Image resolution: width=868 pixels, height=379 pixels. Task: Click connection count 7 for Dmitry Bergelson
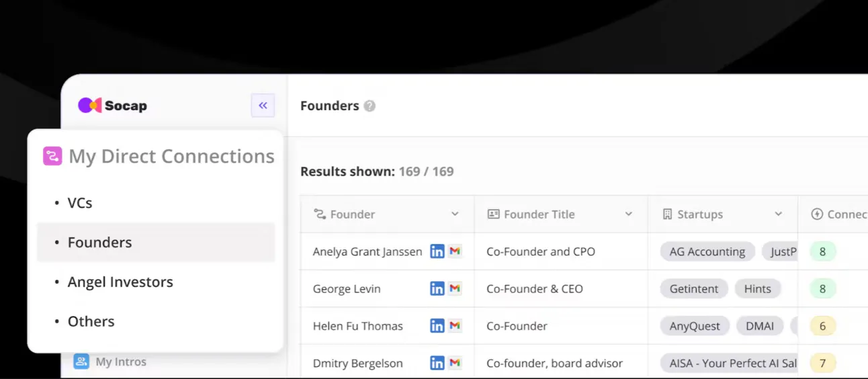point(823,363)
